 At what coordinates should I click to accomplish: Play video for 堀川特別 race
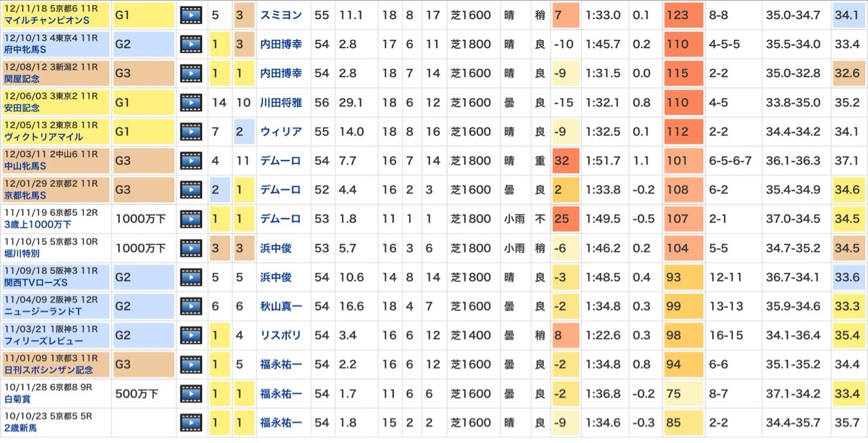click(x=191, y=248)
